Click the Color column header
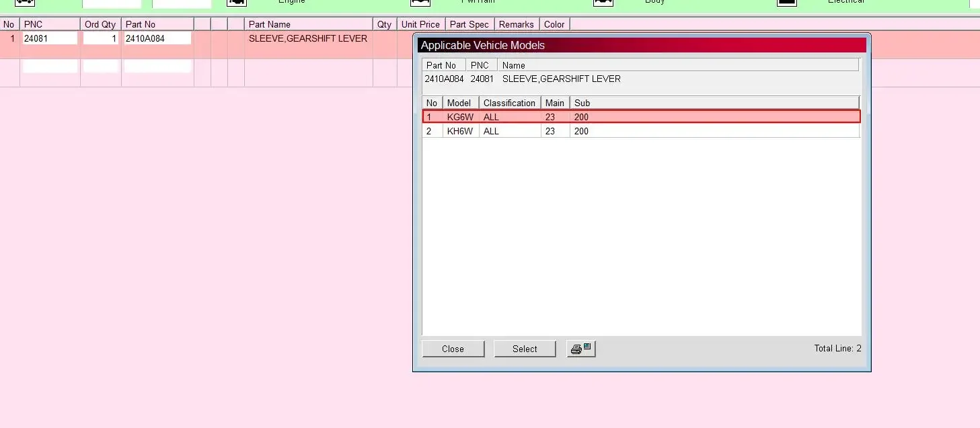Screen dimensions: 980x428 [554, 24]
